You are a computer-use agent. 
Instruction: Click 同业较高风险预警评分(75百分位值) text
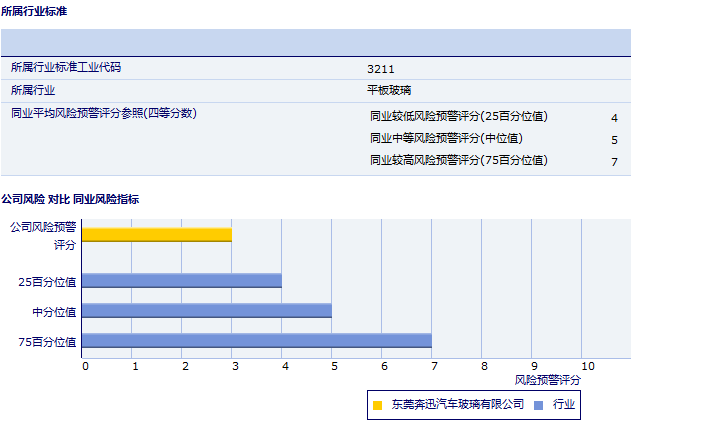pyautogui.click(x=459, y=160)
